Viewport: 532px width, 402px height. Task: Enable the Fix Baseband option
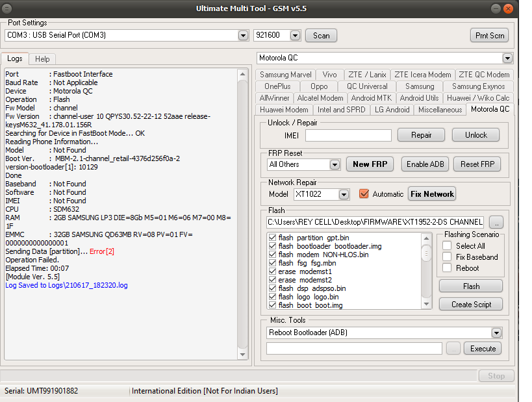[447, 257]
